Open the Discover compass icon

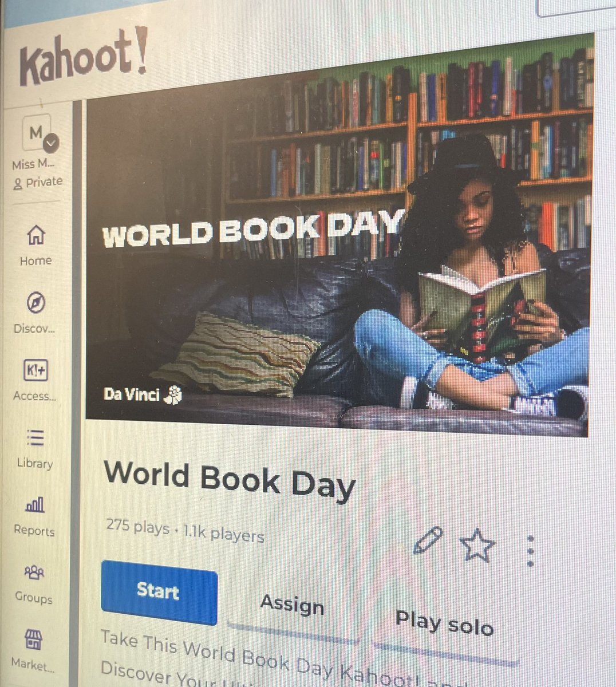click(x=35, y=302)
